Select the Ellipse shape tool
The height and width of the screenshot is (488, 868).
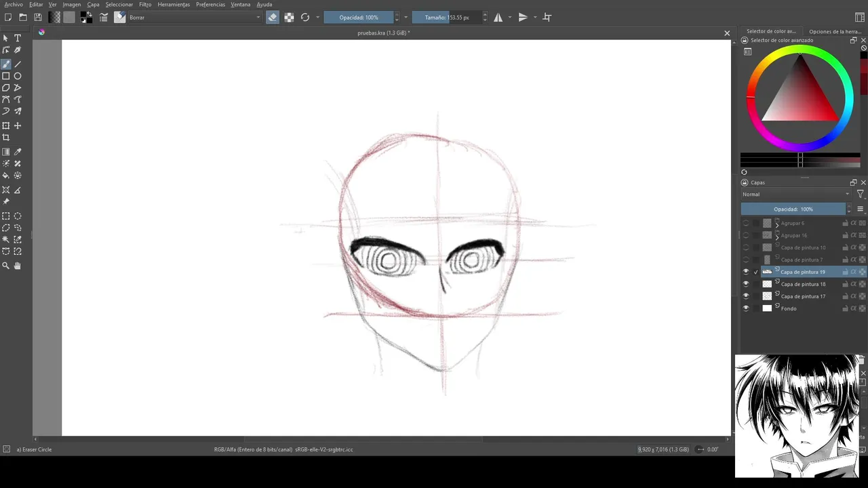tap(18, 76)
